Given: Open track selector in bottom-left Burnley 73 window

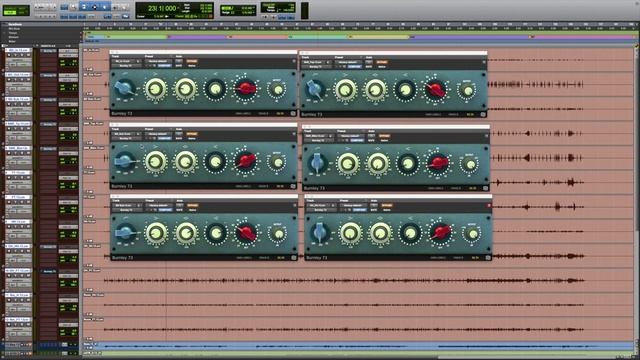Looking at the screenshot, I should (124, 206).
